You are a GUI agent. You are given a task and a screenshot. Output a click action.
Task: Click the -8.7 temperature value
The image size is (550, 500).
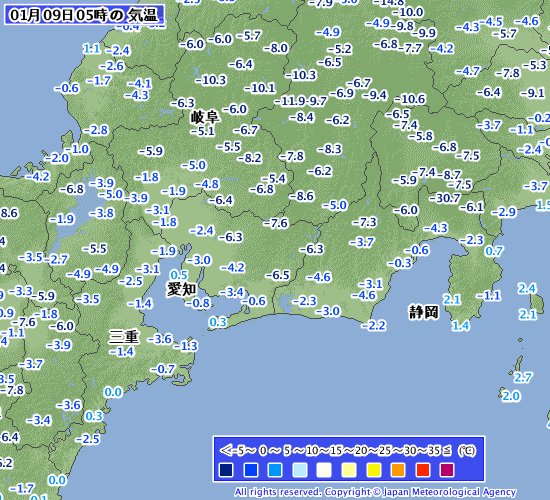(449, 175)
